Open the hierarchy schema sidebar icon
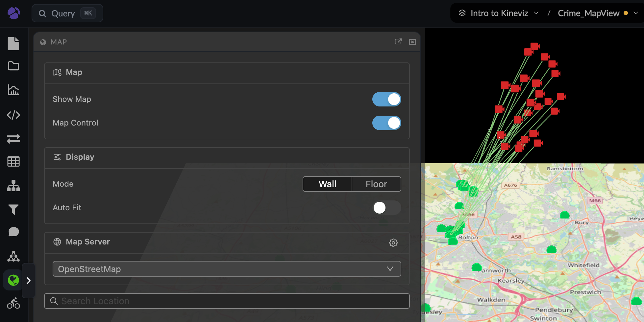This screenshot has height=322, width=644. [x=13, y=186]
